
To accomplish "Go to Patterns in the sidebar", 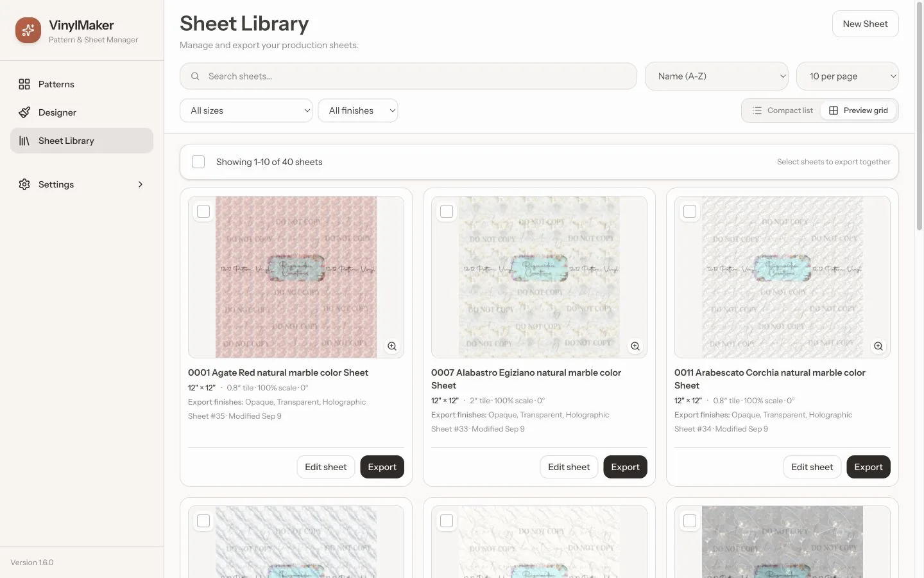I will click(x=81, y=84).
